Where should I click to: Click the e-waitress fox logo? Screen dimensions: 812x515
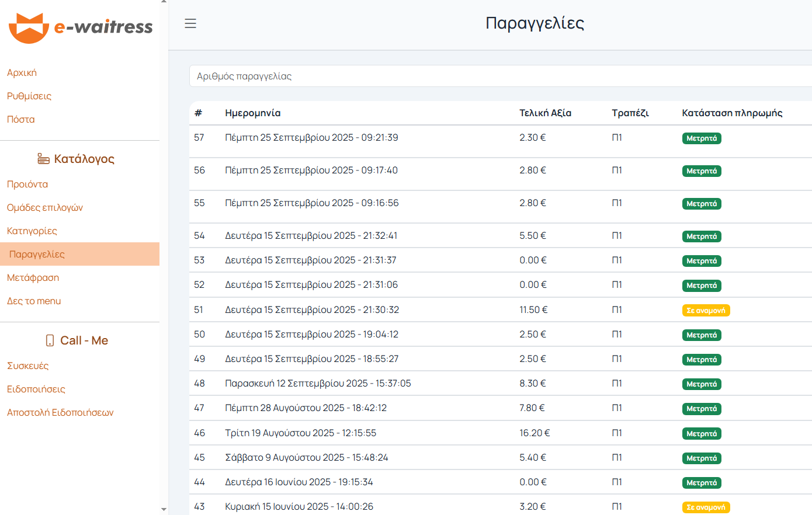pos(29,27)
